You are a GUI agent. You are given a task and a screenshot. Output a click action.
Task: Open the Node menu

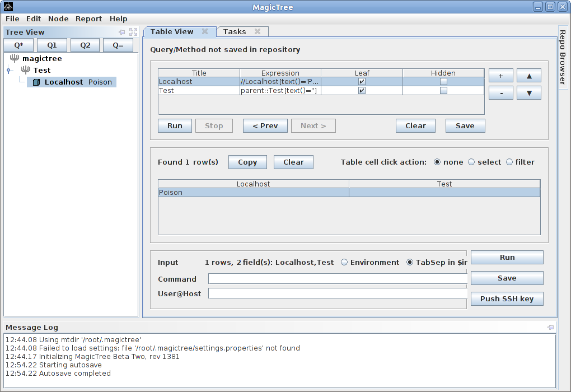tap(58, 18)
